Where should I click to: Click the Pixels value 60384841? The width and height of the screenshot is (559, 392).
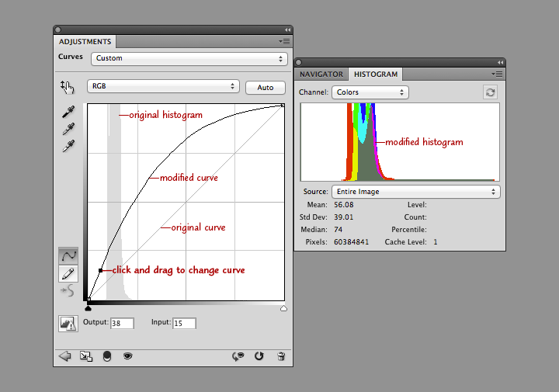pyautogui.click(x=351, y=242)
